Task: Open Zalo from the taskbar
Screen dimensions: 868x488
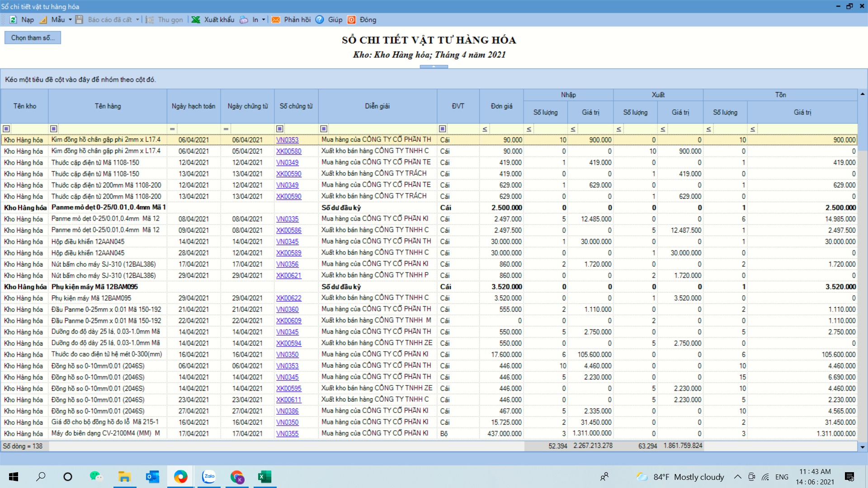Action: point(209,477)
